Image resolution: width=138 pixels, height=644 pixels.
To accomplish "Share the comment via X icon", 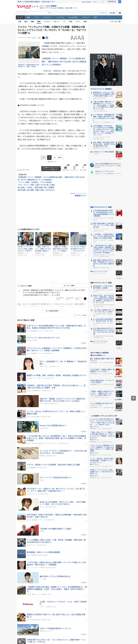I will point(85,298).
